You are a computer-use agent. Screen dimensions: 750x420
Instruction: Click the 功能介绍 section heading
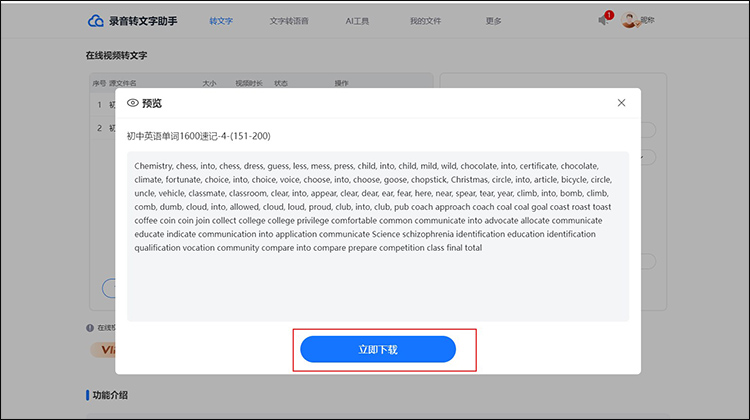tap(110, 395)
